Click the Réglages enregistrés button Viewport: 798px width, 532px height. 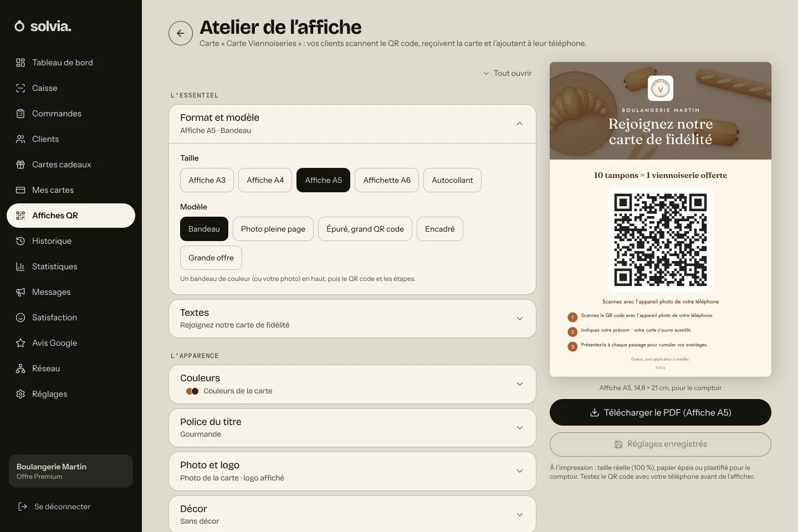(661, 444)
